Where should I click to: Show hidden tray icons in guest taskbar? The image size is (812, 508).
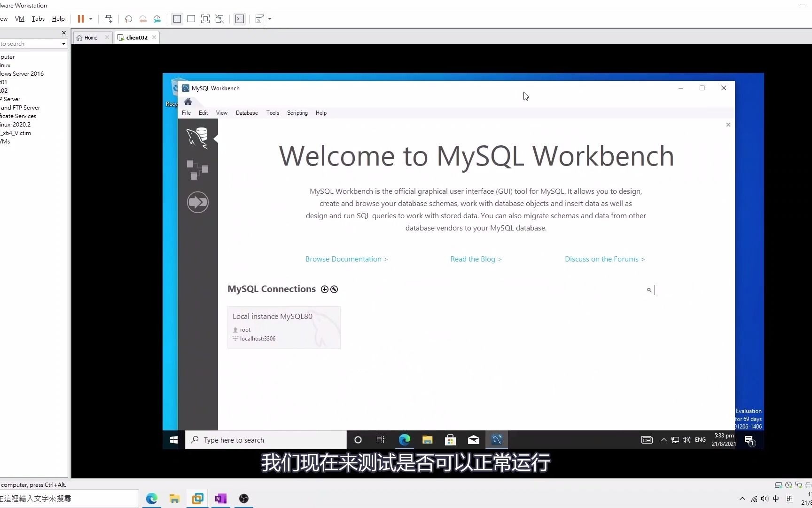click(x=664, y=440)
